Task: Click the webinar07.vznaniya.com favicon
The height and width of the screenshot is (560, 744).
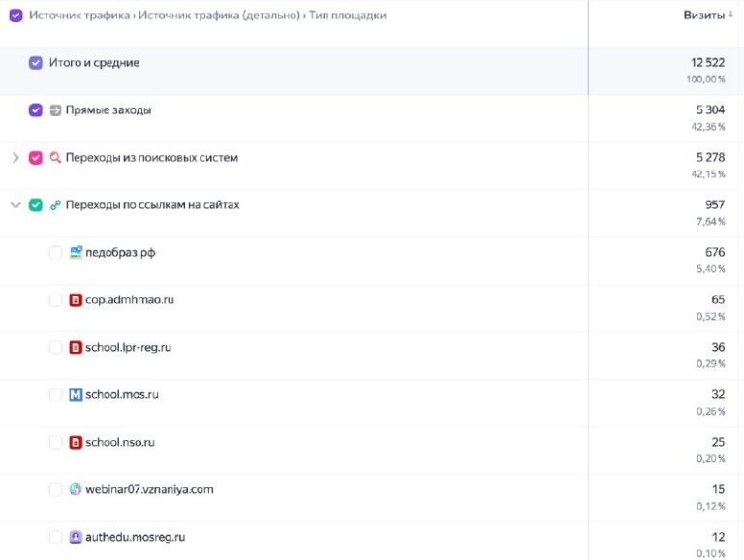Action: pyautogui.click(x=76, y=489)
